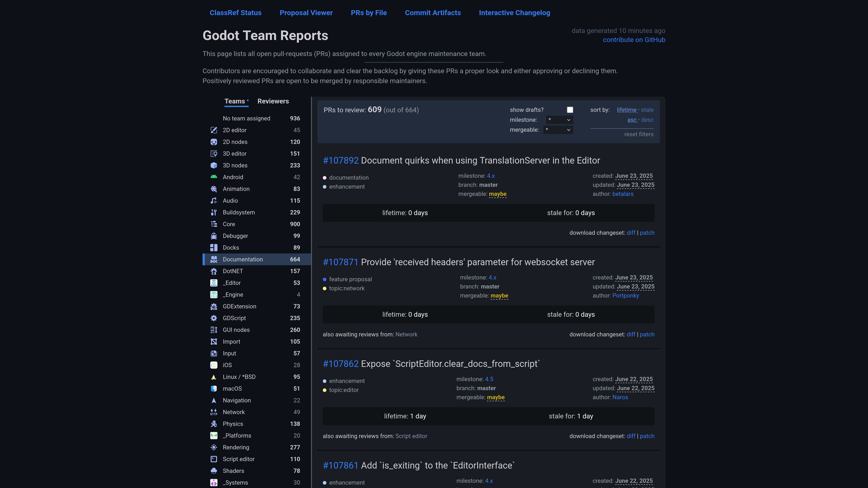Click the Linux penguin icon
The height and width of the screenshot is (488, 868).
click(x=214, y=377)
